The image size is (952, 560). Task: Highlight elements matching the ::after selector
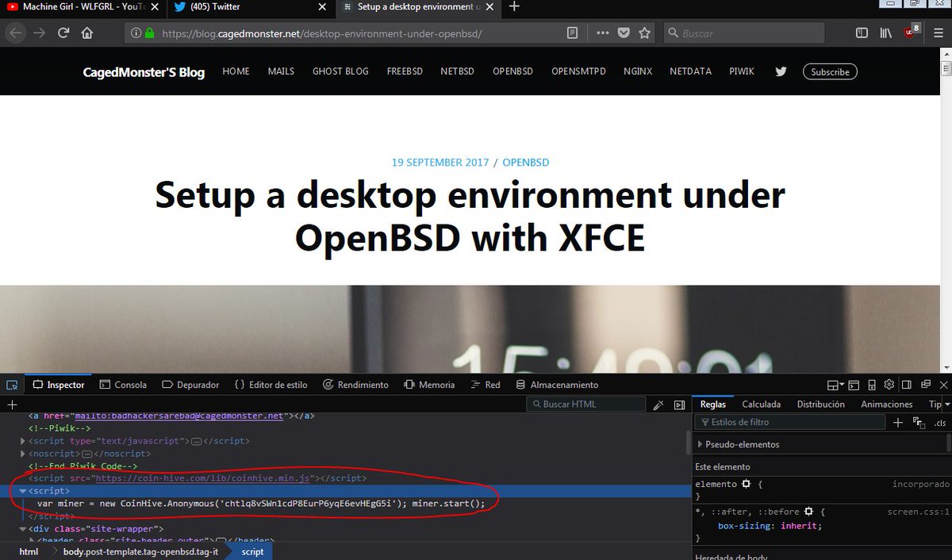tap(808, 512)
